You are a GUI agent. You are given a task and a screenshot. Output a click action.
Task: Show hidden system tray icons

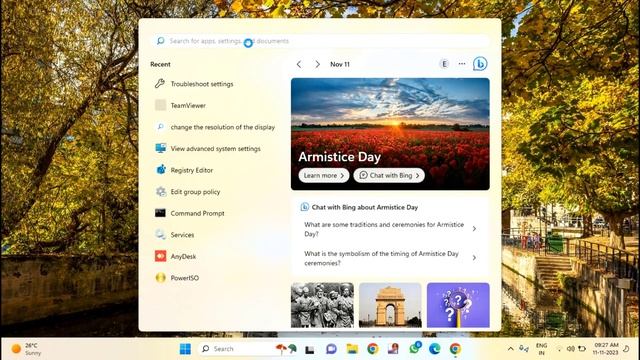(x=510, y=349)
